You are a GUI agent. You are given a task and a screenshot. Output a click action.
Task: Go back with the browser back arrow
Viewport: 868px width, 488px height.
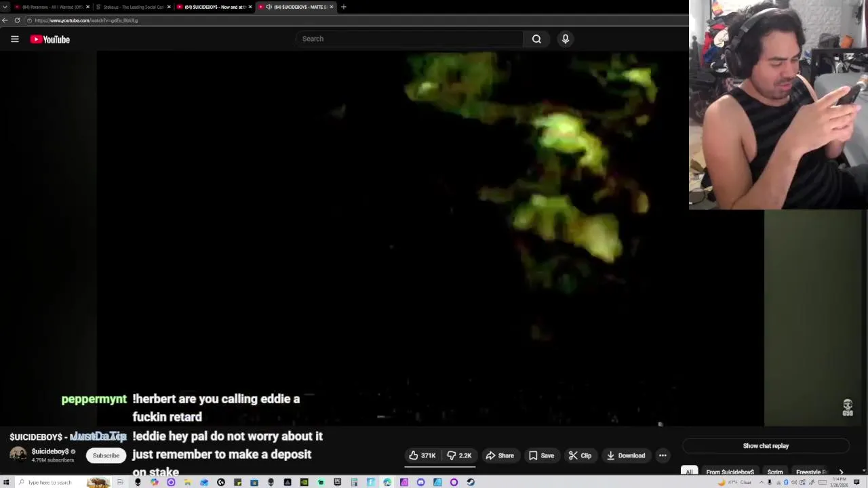(x=5, y=20)
